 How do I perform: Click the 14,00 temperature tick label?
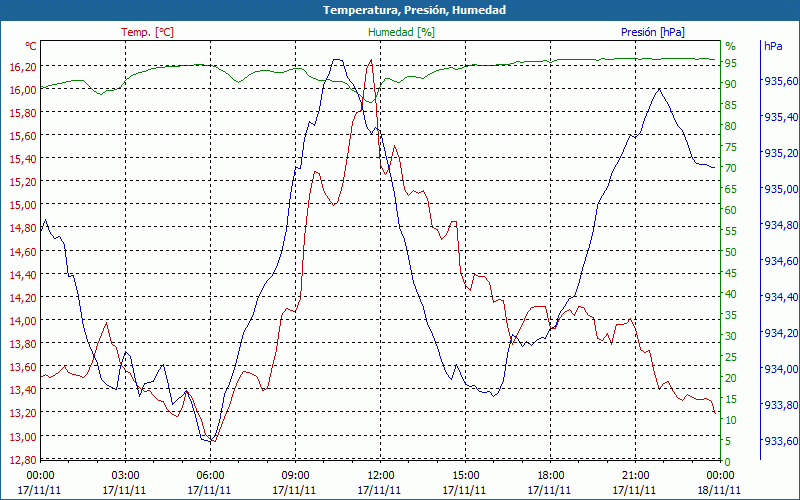[x=23, y=321]
